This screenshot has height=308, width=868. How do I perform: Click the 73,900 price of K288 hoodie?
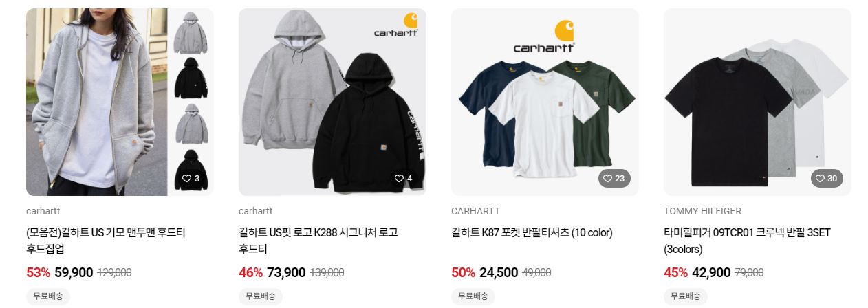pyautogui.click(x=286, y=272)
